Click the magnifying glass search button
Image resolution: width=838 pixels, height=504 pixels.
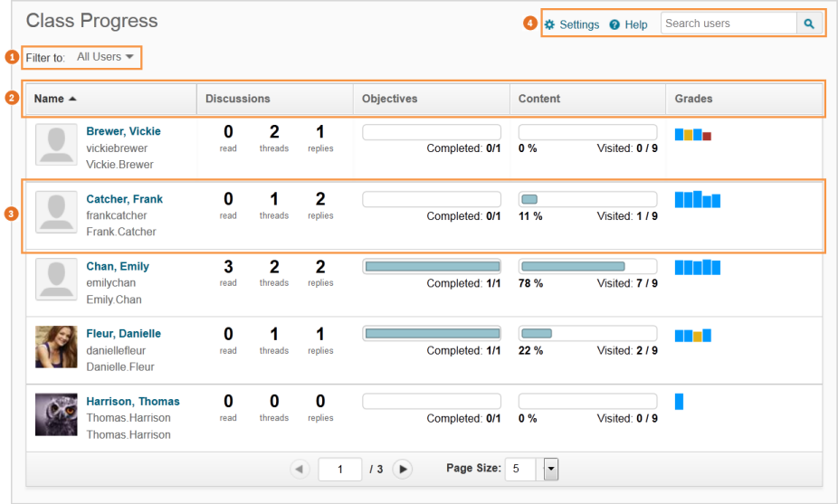click(x=810, y=24)
